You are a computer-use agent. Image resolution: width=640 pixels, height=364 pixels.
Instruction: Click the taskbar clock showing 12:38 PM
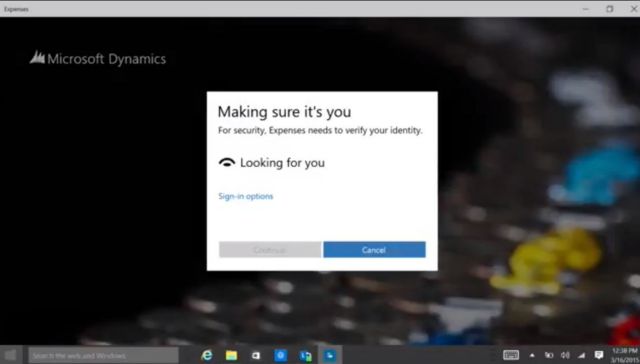click(625, 355)
